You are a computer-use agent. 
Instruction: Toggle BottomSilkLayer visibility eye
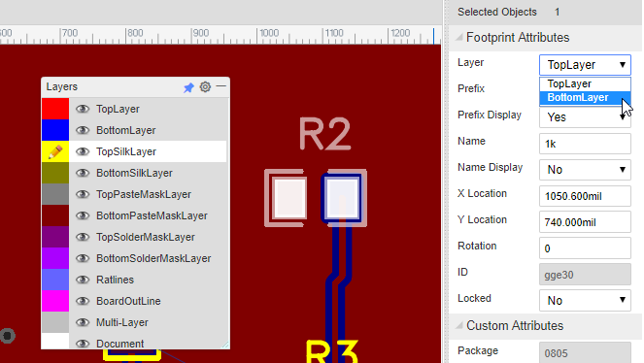(83, 173)
